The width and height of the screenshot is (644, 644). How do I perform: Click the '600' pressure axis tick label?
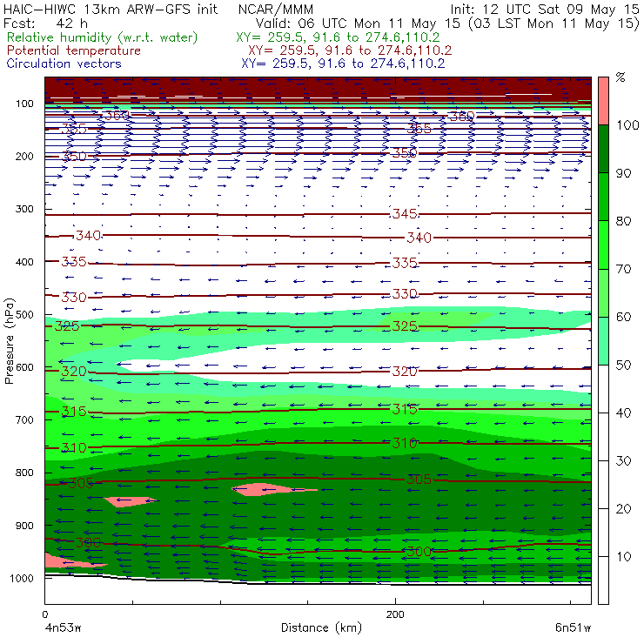[x=24, y=367]
